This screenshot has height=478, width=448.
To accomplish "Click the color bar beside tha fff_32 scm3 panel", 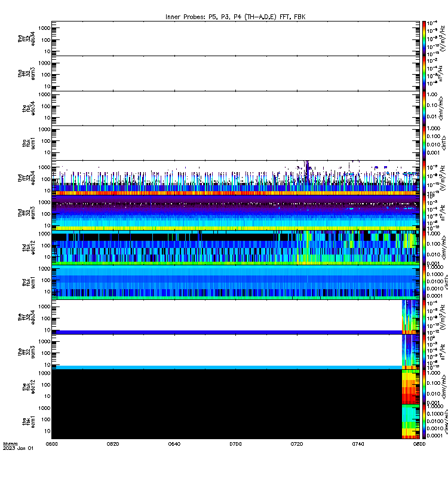I will (x=424, y=73).
